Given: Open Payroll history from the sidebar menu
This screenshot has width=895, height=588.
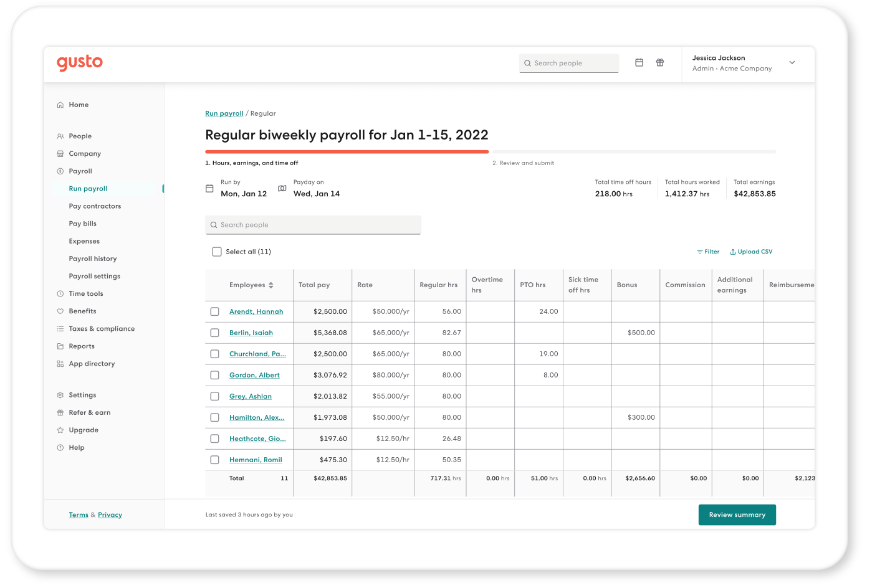Looking at the screenshot, I should [x=92, y=258].
